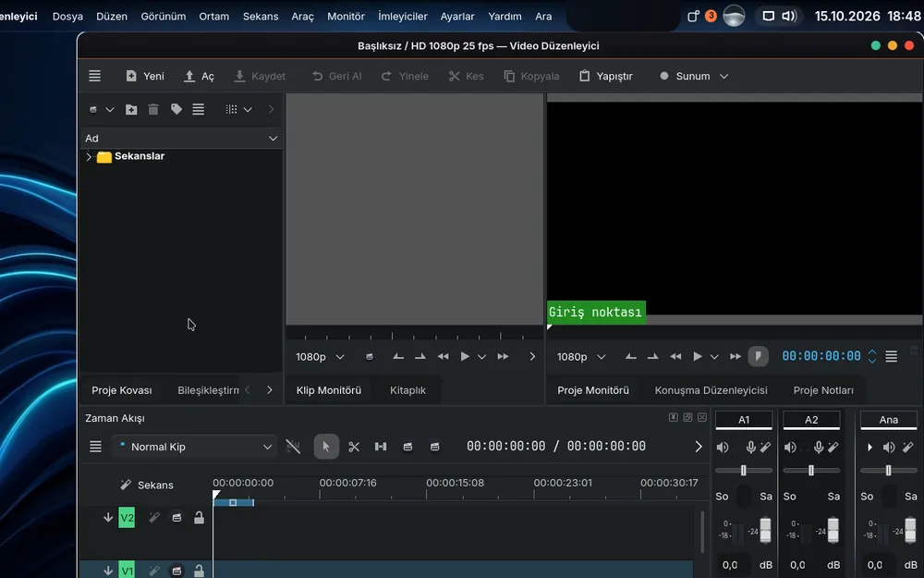The image size is (924, 578).
Task: Toggle zone playback button in Project Monitor
Action: 759,356
